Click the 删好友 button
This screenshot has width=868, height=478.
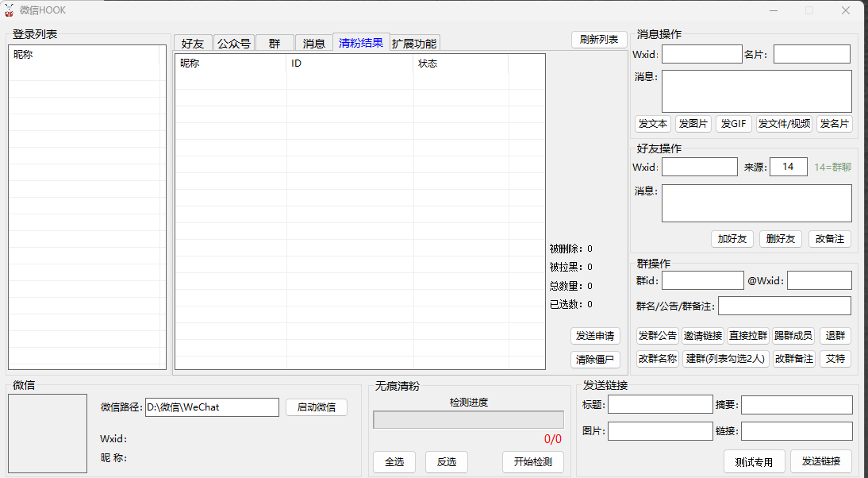point(781,239)
